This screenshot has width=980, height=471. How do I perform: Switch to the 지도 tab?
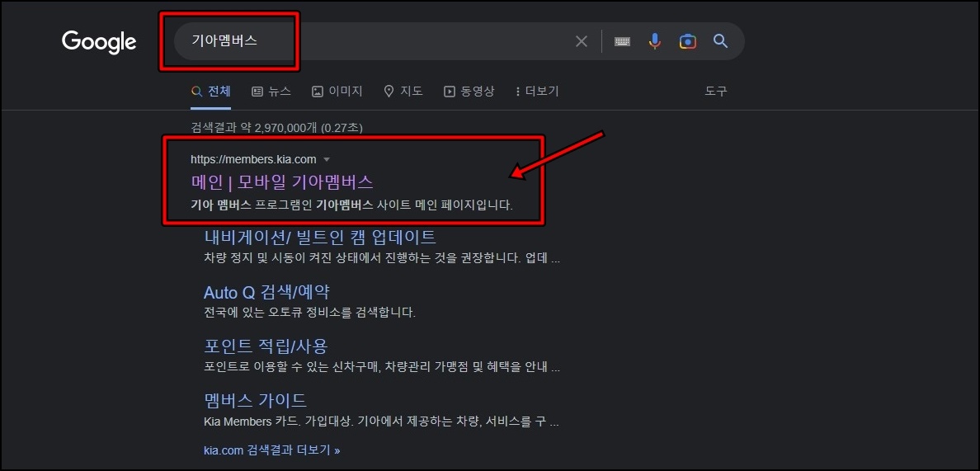coord(403,92)
